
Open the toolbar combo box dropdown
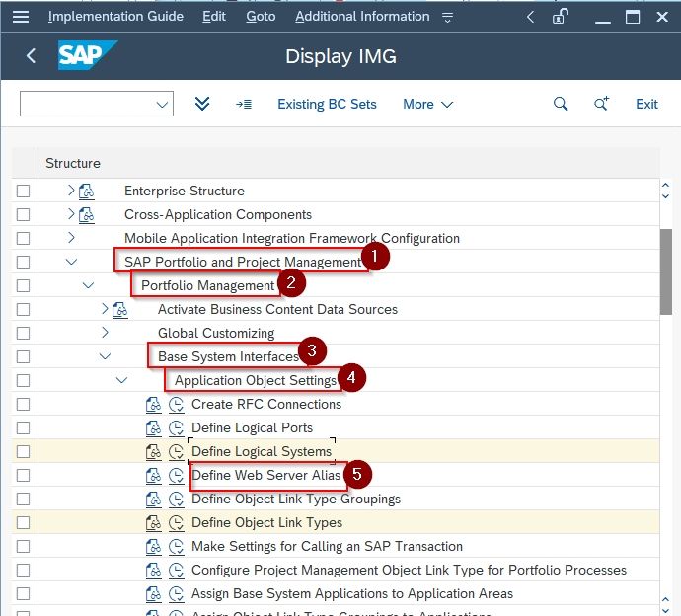(162, 105)
